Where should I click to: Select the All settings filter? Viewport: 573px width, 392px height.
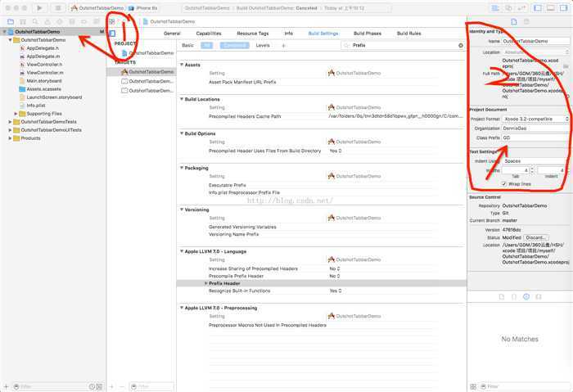[x=207, y=45]
